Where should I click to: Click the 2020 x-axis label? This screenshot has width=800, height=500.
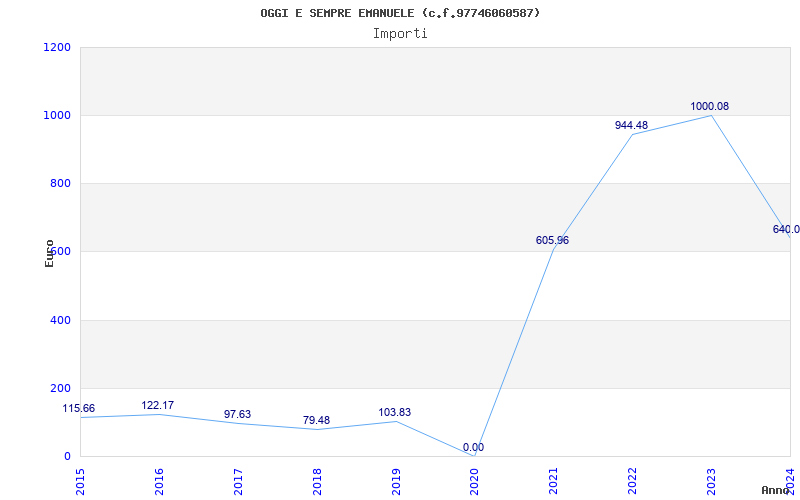click(x=474, y=482)
